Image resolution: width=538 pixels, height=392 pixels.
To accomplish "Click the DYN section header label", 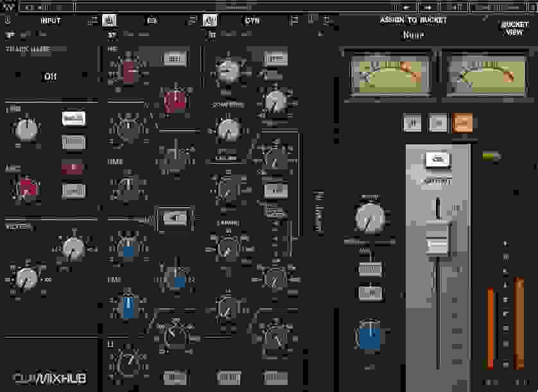I will [x=252, y=20].
